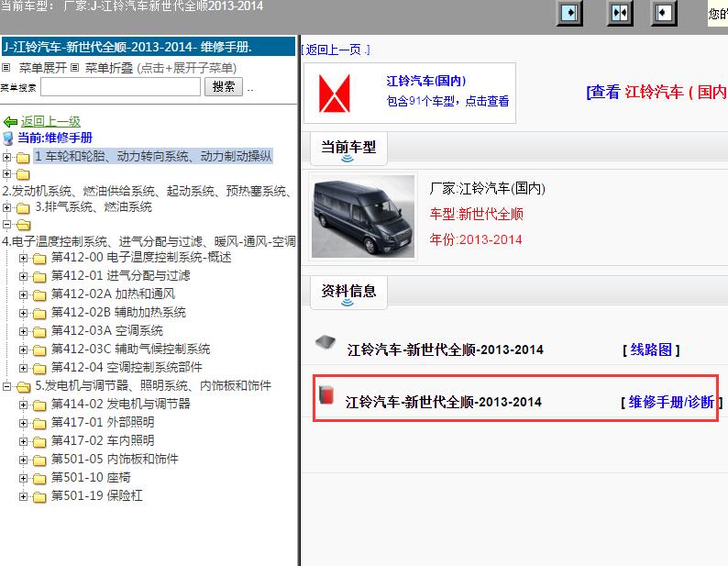Click the red repair manual book icon
Image resolution: width=728 pixels, height=566 pixels.
[x=326, y=394]
